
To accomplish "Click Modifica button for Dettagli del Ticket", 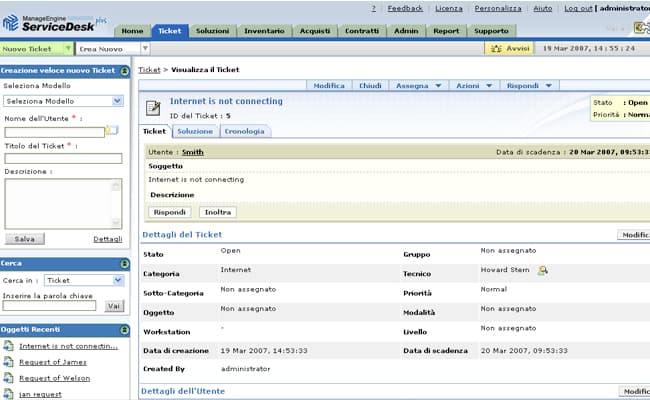I will coord(634,235).
